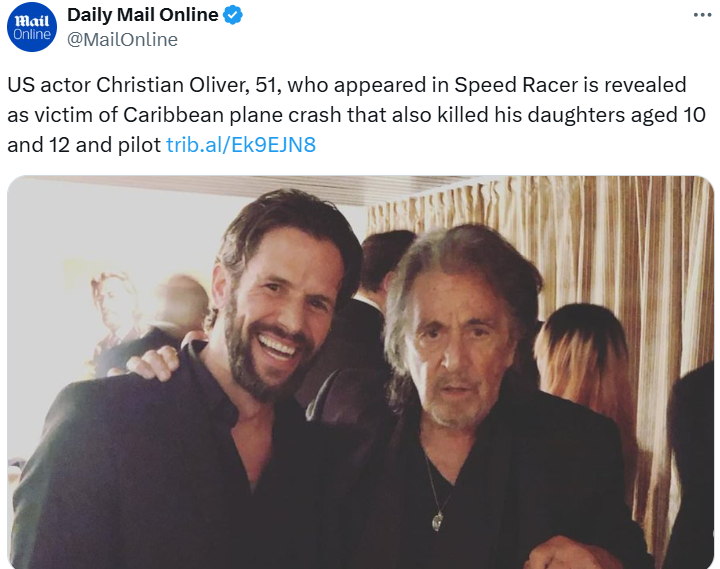Click the Daily Mail Online profile avatar
The width and height of the screenshot is (720, 569).
(32, 27)
